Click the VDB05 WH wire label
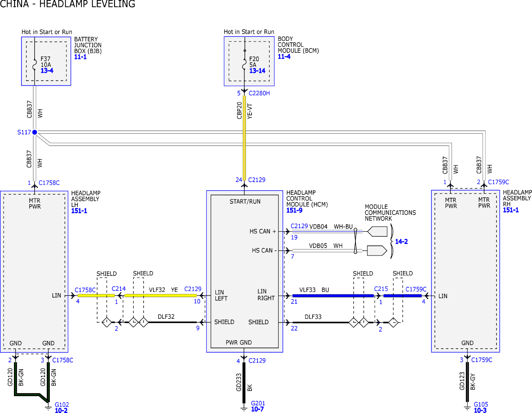 tap(326, 246)
